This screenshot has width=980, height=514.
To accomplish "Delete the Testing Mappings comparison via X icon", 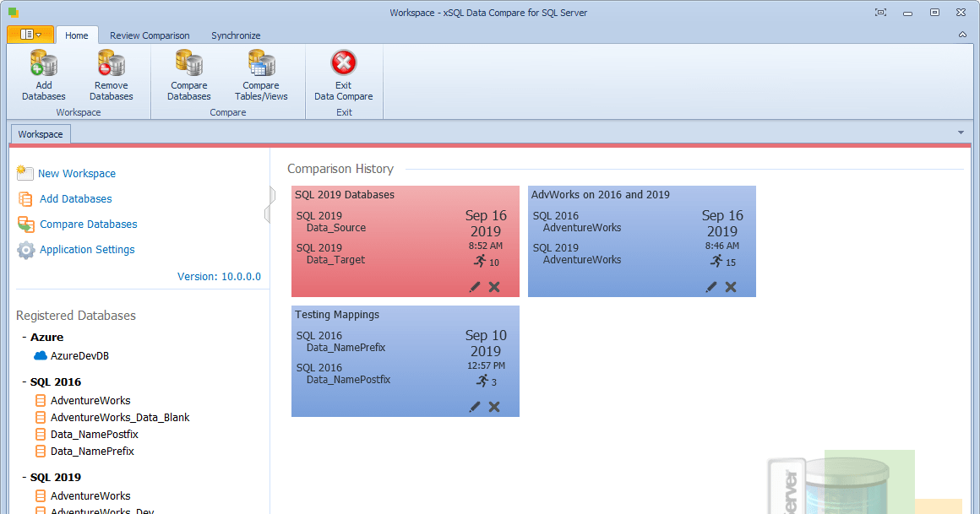I will 494,407.
